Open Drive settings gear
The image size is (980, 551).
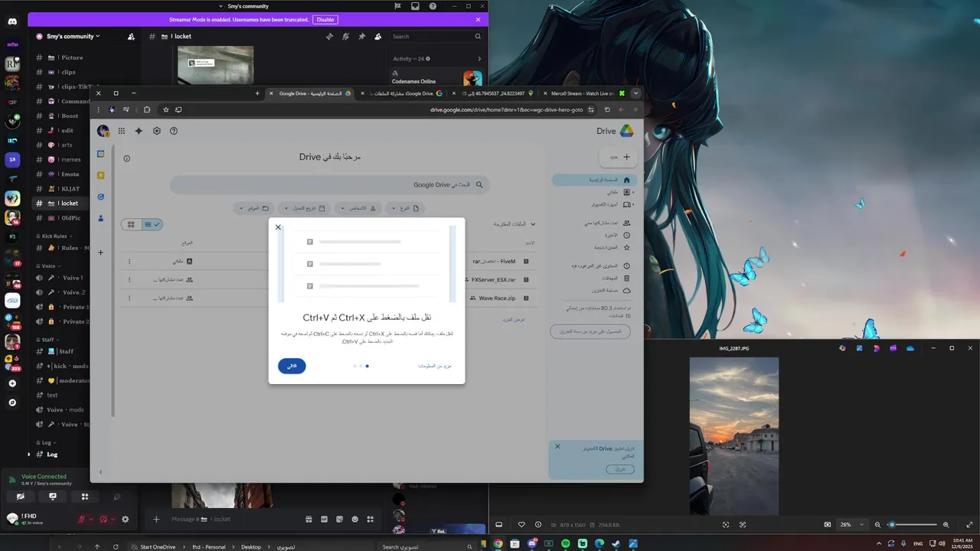[x=157, y=131]
